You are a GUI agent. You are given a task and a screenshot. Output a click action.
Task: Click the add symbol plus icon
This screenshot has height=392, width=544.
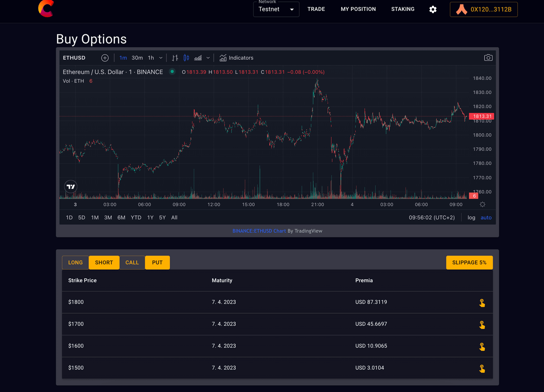point(105,58)
